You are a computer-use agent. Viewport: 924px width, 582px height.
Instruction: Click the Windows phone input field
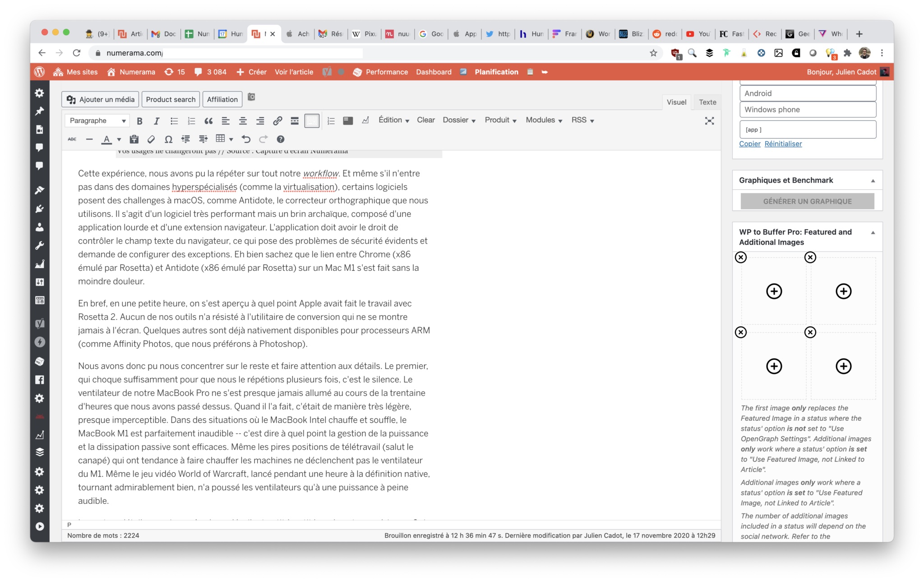[x=808, y=110]
